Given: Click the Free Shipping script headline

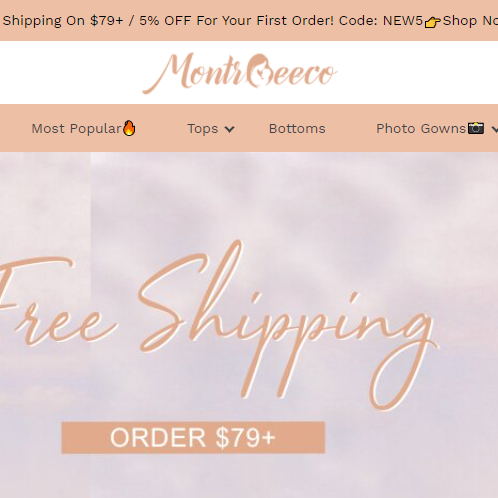Looking at the screenshot, I should tap(218, 325).
